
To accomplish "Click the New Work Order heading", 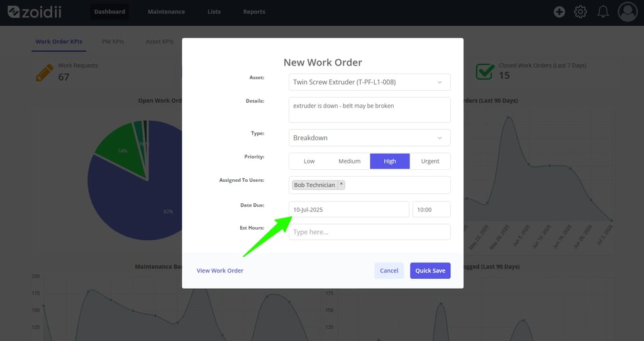I will click(323, 62).
